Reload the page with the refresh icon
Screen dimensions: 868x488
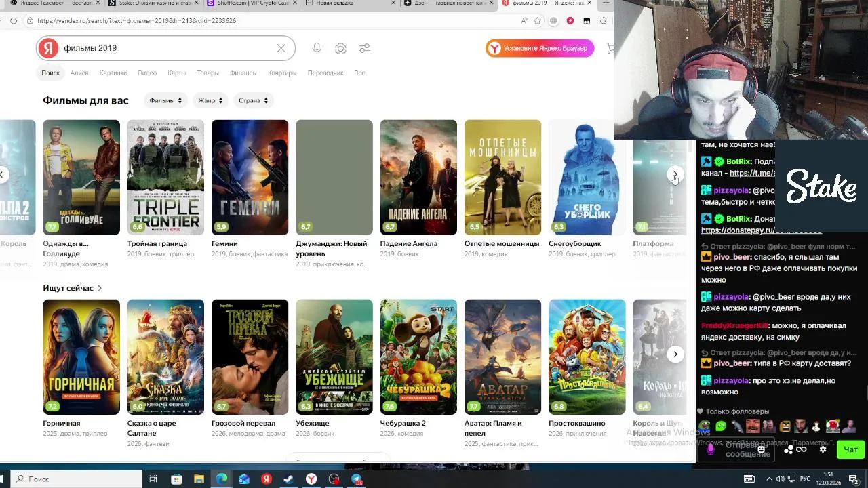click(14, 21)
